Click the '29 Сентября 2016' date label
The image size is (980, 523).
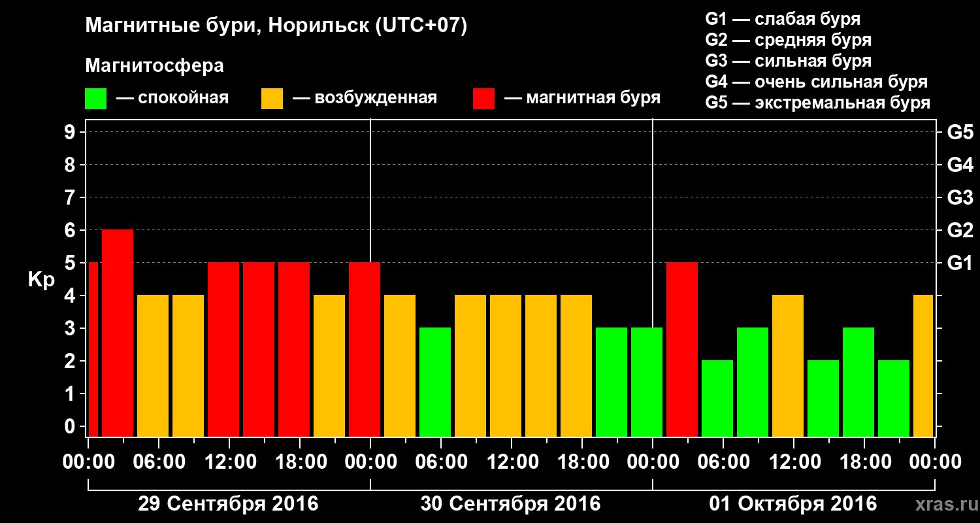tap(228, 504)
